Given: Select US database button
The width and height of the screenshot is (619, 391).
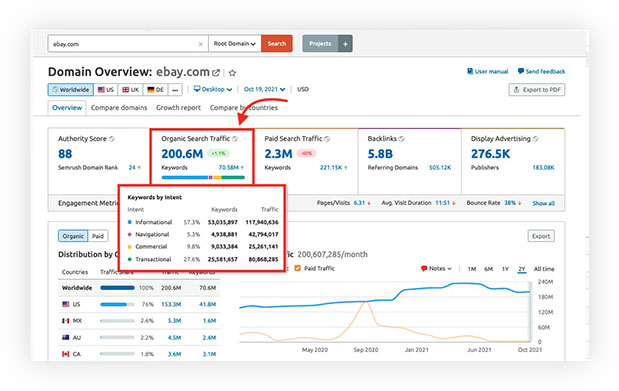Looking at the screenshot, I should [106, 90].
